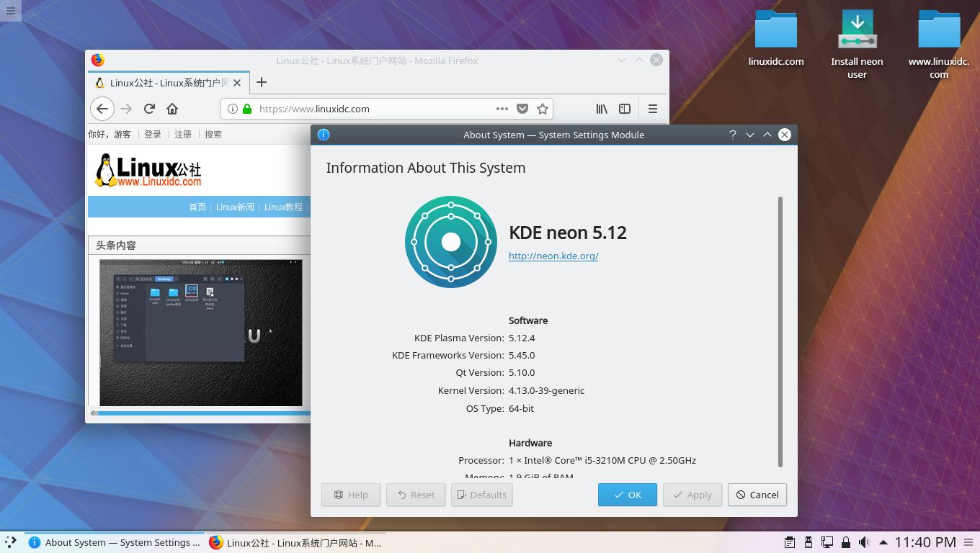Open the Firefox hamburger menu
Viewport: 980px width, 553px height.
652,109
